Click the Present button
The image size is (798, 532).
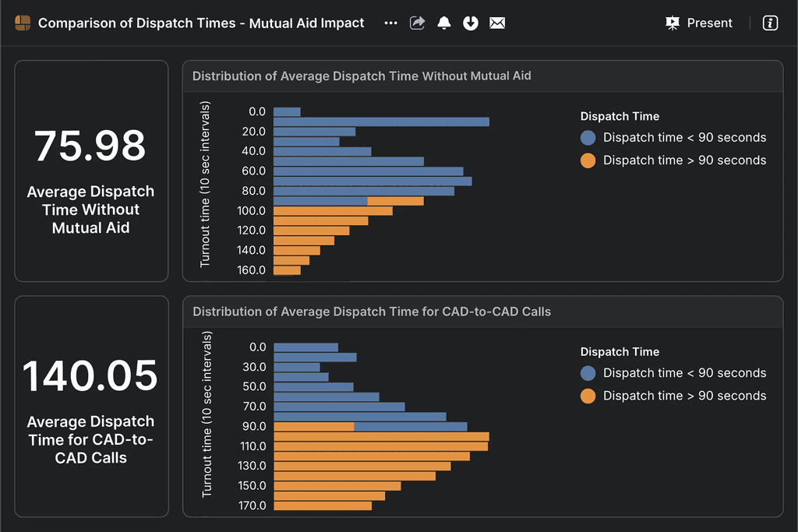click(699, 23)
